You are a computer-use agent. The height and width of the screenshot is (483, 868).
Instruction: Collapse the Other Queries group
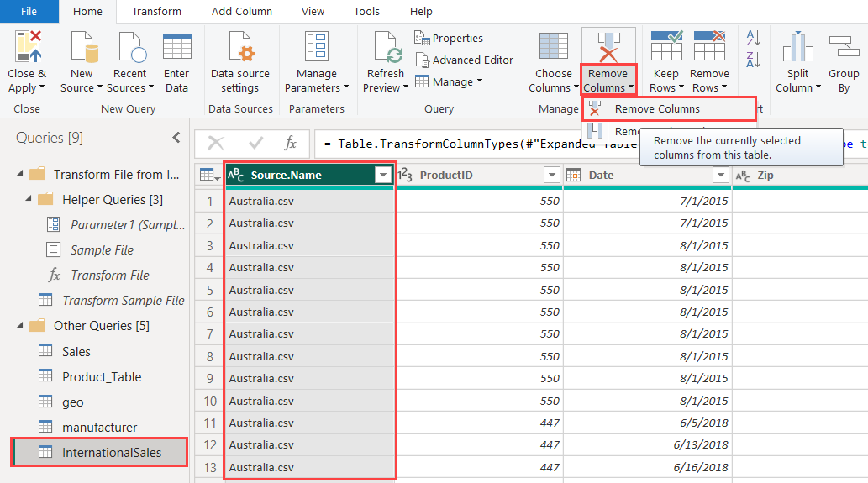(20, 325)
